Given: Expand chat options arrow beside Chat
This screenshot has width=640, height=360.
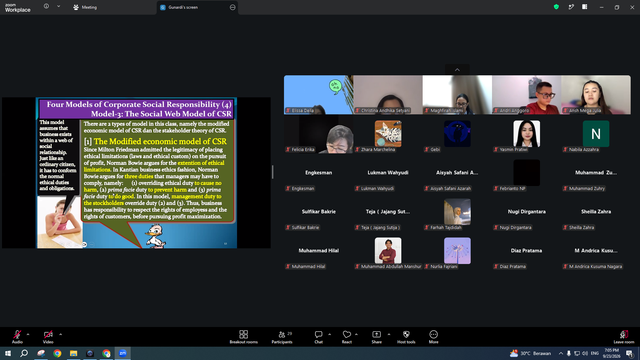Looking at the screenshot, I should tap(329, 334).
